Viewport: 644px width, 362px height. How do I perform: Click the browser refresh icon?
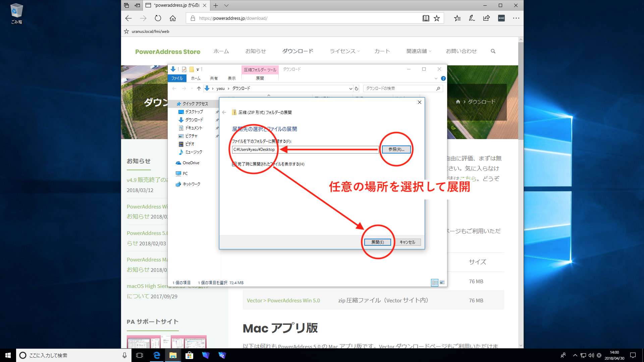(158, 18)
